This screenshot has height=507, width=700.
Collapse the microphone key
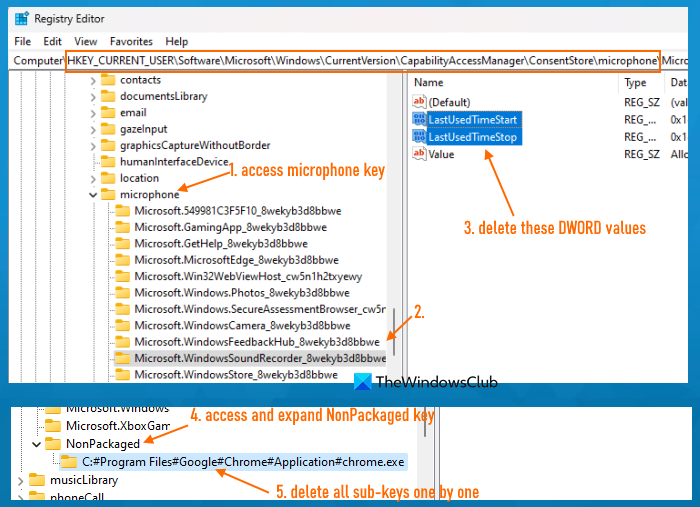pyautogui.click(x=93, y=195)
